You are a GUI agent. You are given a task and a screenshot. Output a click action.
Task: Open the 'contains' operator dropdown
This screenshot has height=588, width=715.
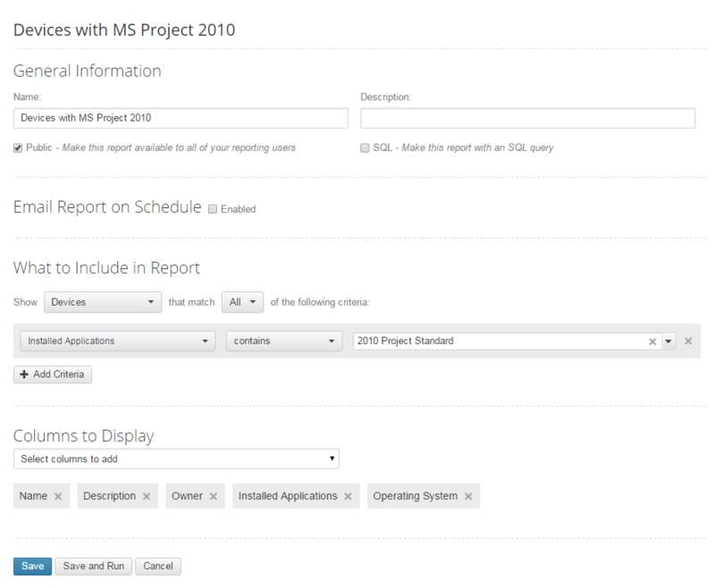[x=284, y=340]
